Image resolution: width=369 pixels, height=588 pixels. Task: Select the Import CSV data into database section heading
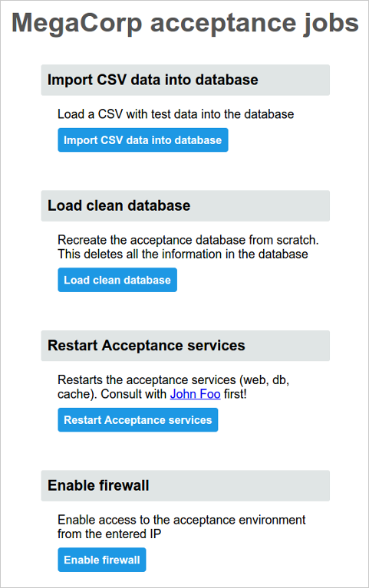point(186,80)
